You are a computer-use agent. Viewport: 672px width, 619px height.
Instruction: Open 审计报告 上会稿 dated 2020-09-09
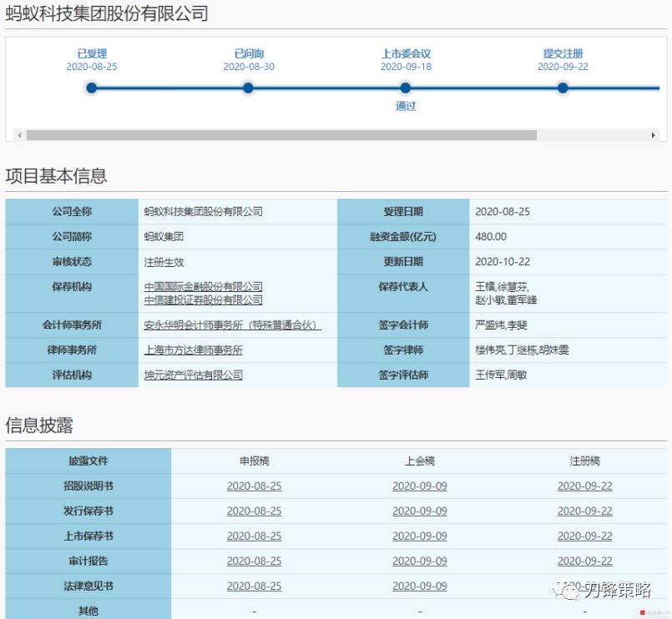point(419,561)
